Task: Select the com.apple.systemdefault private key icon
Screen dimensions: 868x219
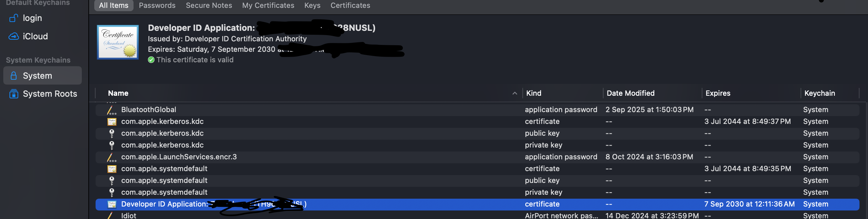Action: coord(112,192)
